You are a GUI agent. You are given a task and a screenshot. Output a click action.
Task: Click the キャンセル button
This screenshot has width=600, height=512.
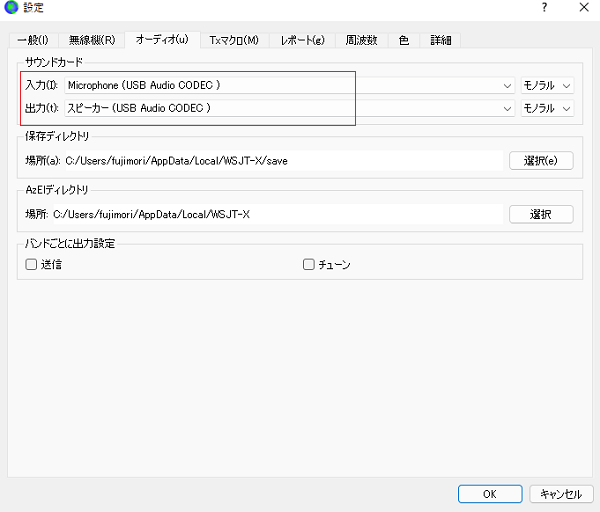click(x=560, y=494)
